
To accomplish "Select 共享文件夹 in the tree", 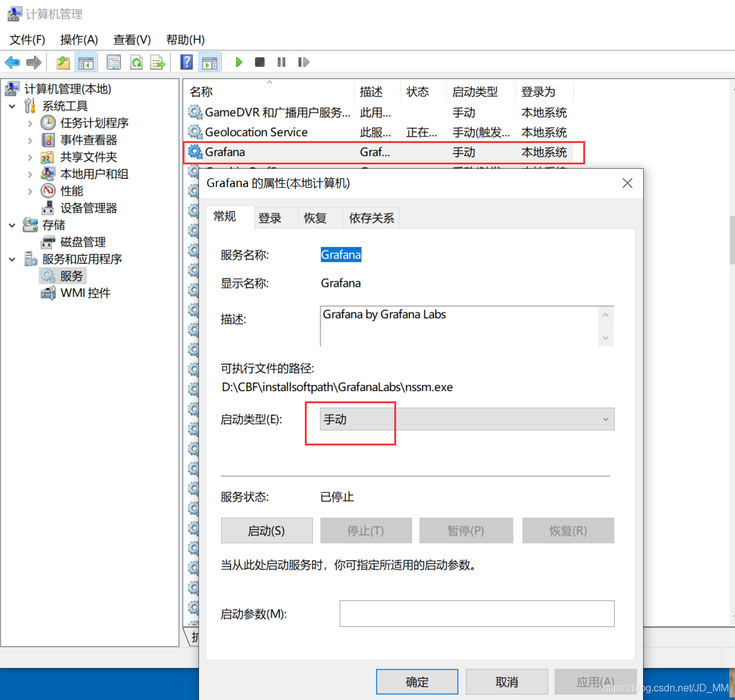I will [89, 157].
